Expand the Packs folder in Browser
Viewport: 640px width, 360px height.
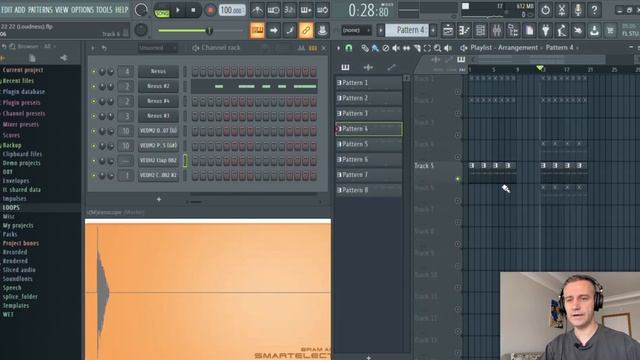(10, 234)
